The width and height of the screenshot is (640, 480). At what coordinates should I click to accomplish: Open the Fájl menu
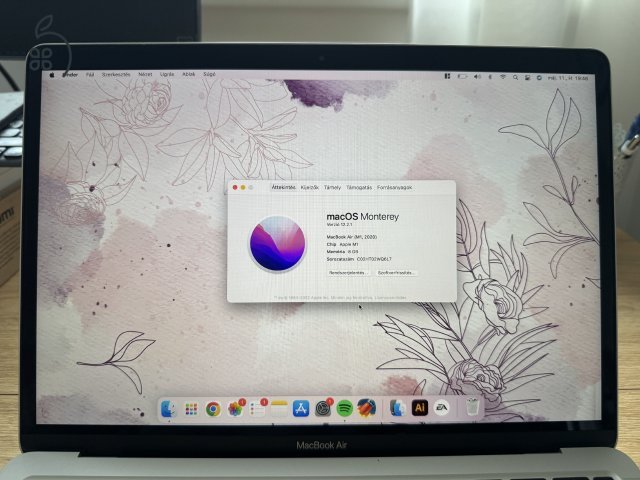point(90,75)
